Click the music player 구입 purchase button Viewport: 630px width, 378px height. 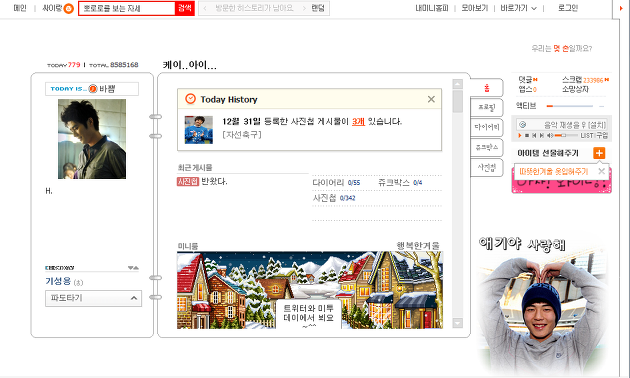(602, 136)
